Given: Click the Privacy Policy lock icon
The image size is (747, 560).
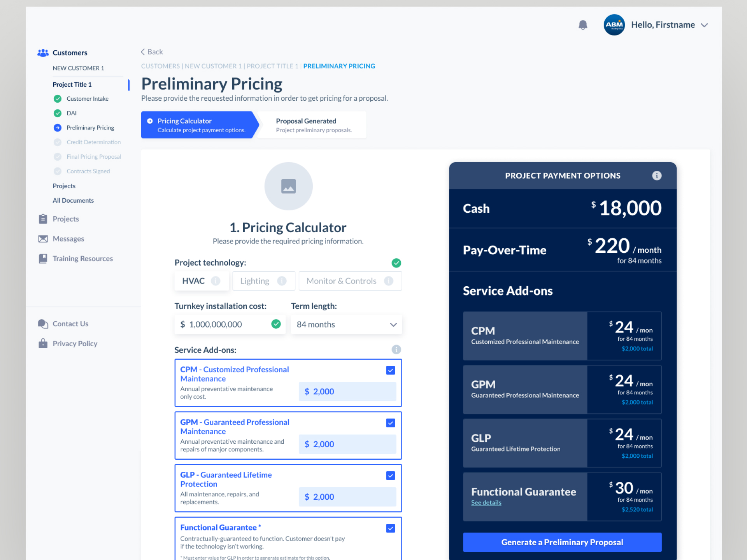Looking at the screenshot, I should point(43,343).
